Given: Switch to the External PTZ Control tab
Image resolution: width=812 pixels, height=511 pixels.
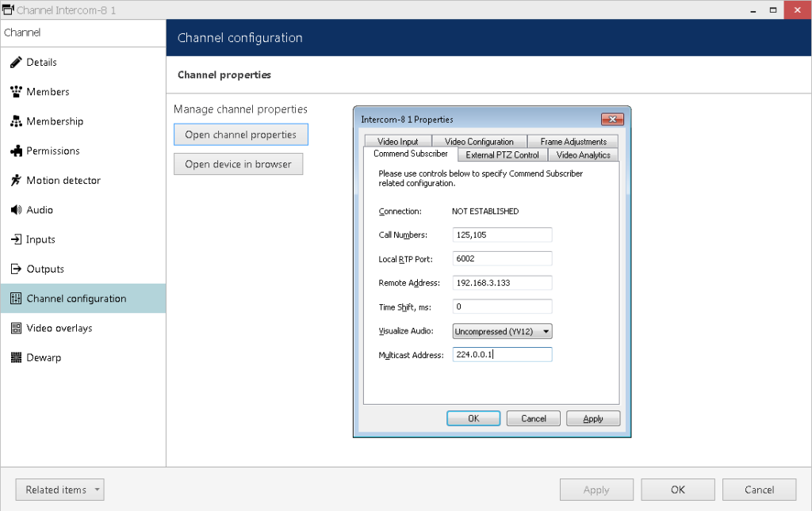Looking at the screenshot, I should tap(502, 154).
